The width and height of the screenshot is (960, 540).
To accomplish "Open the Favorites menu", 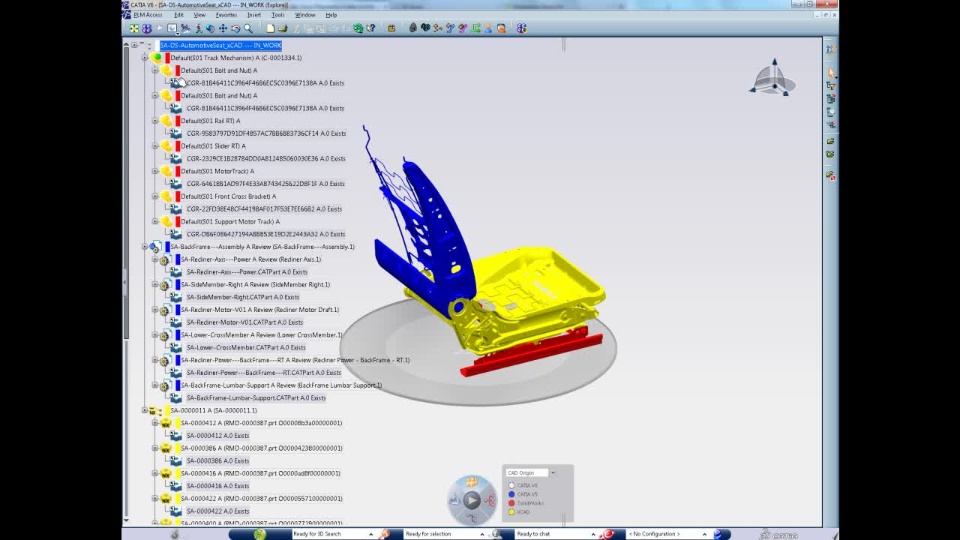I will [227, 15].
